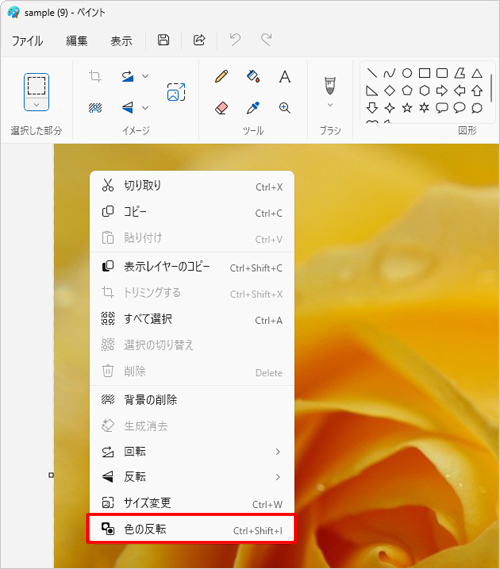Select the Color picker eyedropper tool
The image size is (500, 569).
[253, 108]
